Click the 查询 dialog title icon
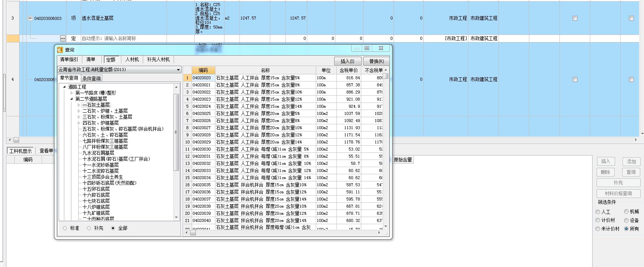Image resolution: width=644 pixels, height=267 pixels. coord(60,50)
